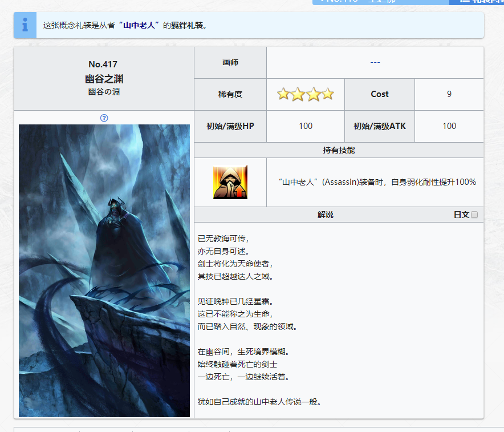Click the 画师 header cell
504x432 pixels.
pyautogui.click(x=230, y=62)
